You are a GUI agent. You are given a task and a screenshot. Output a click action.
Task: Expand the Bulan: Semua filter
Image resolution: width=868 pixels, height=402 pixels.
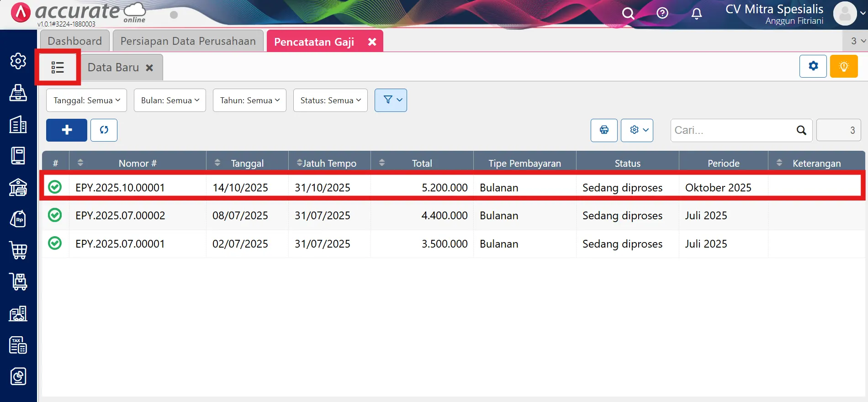point(169,100)
